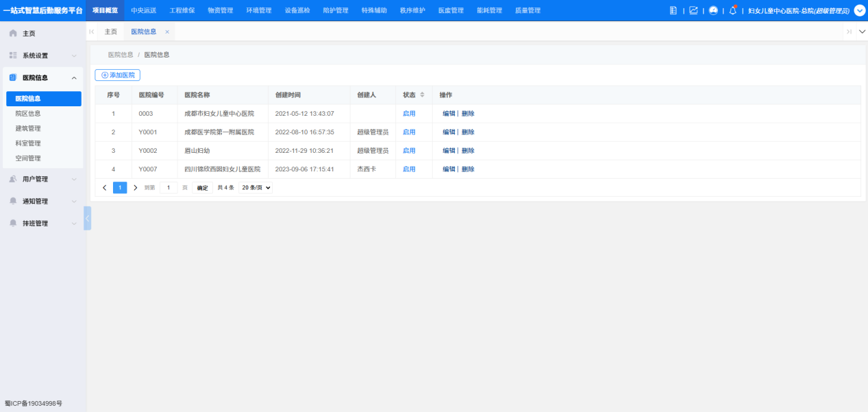
Task: Click the 排班管理 bell icon in sidebar
Action: pos(13,223)
